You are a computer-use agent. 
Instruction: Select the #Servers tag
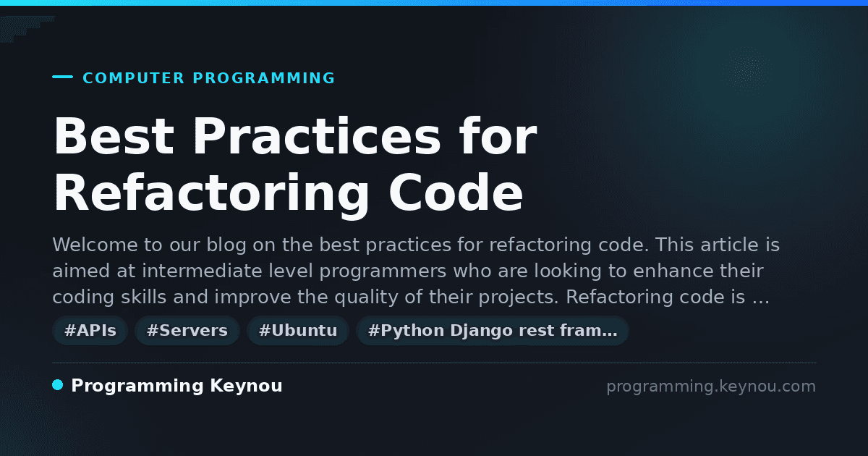click(x=187, y=331)
